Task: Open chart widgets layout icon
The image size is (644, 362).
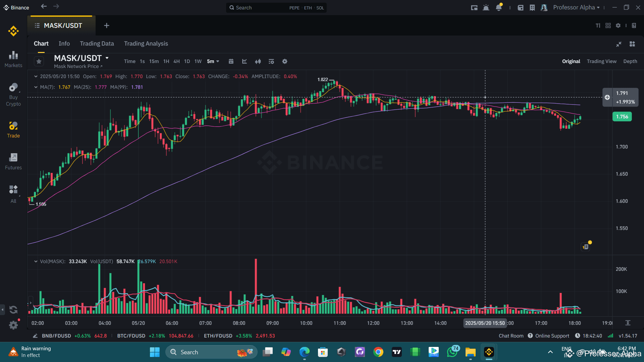Action: [632, 44]
